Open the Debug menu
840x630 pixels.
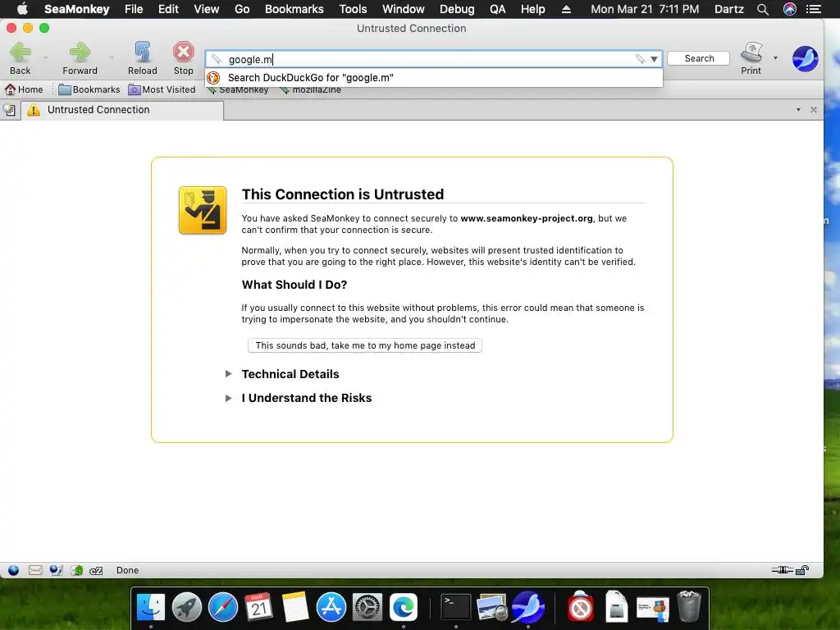tap(457, 9)
